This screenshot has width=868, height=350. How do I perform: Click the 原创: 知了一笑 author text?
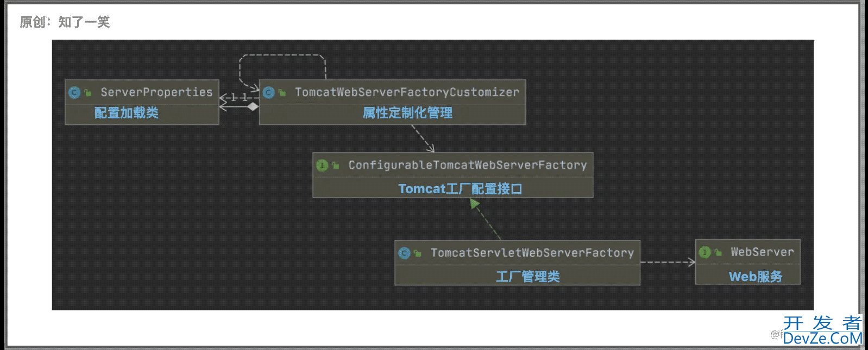(65, 22)
